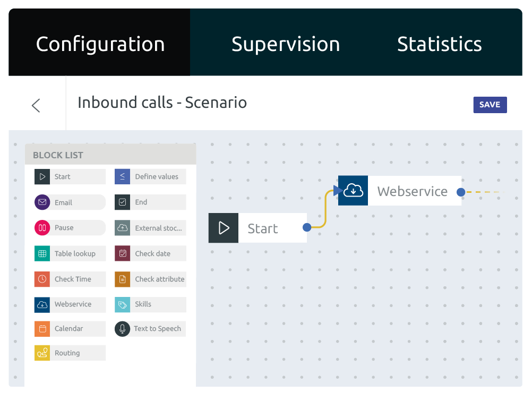
Task: Switch to the Supervision tab
Action: click(x=285, y=44)
